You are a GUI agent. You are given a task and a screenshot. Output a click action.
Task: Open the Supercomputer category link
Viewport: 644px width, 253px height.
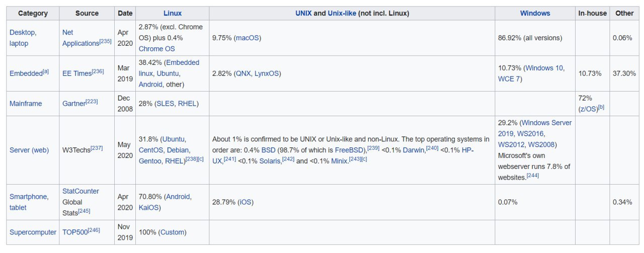(33, 232)
